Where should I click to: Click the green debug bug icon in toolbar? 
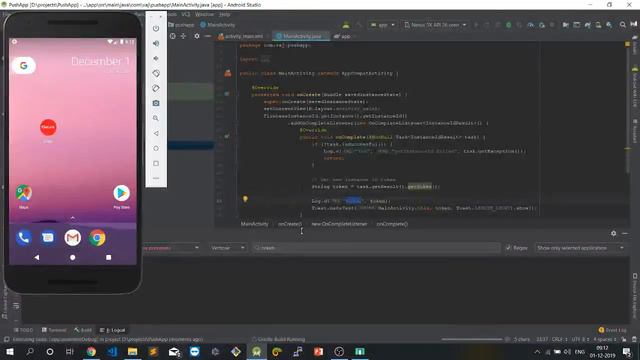coord(509,25)
